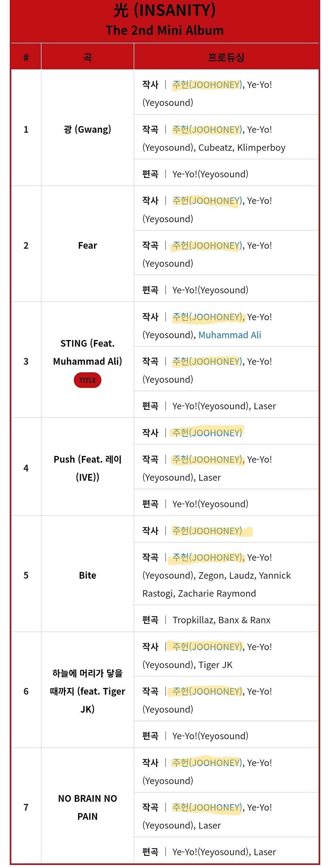Open 주헌(JOOHONEY) in NO BRAIN NO PAIN 작곡 row

coord(207,807)
